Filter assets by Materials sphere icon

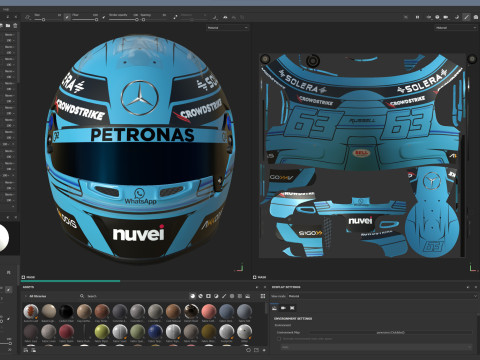coord(192,296)
